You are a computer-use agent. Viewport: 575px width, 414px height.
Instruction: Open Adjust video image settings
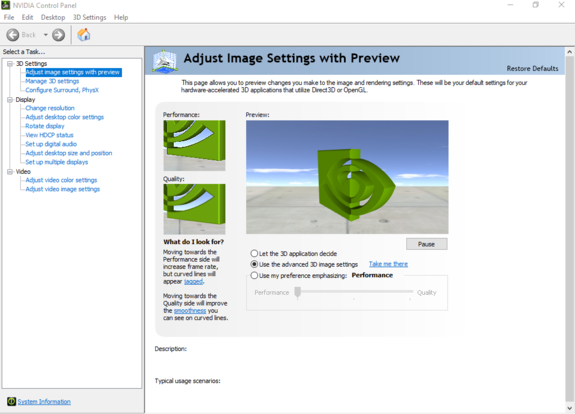pos(62,189)
